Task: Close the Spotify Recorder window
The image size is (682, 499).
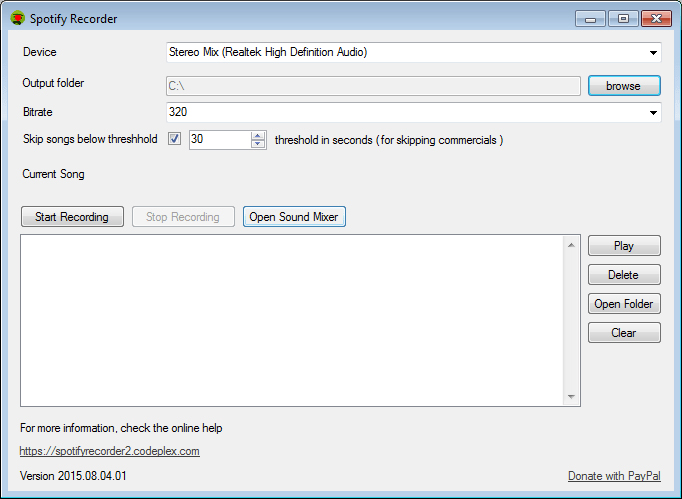Action: 656,19
